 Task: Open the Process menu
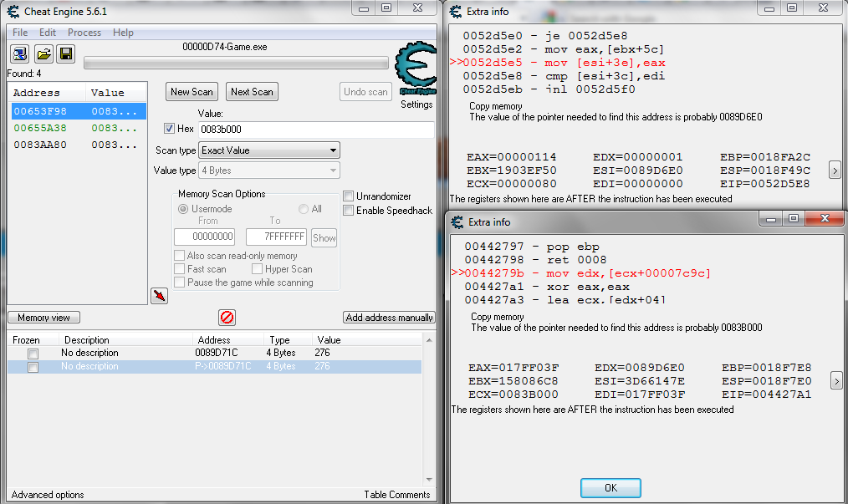pos(84,33)
